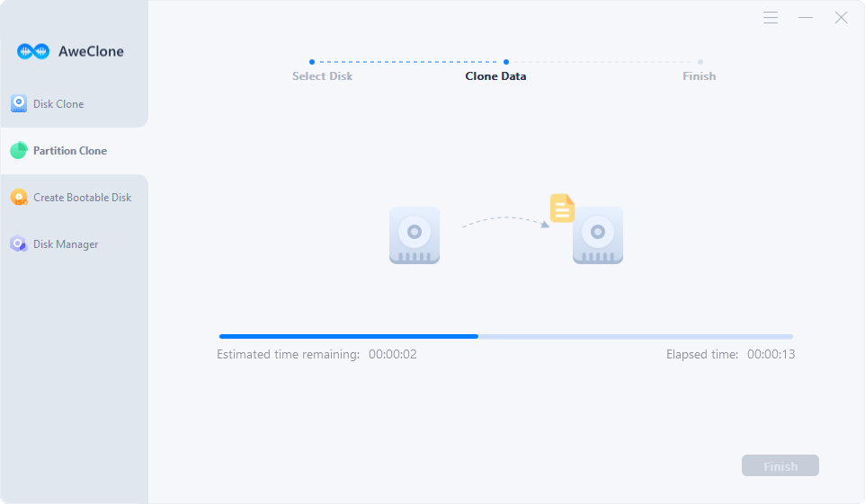Click the Finish step label at top
865x504 pixels.
coord(699,76)
